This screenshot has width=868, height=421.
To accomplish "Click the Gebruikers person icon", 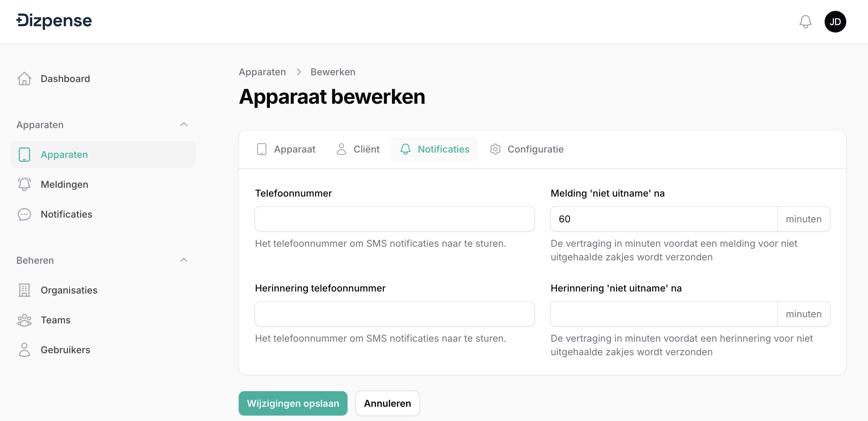I will point(24,350).
